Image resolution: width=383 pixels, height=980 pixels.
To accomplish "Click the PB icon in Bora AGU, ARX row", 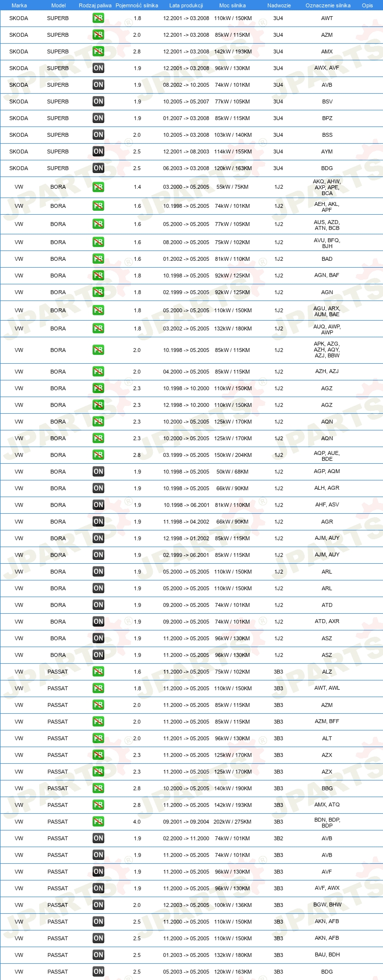I will (x=98, y=310).
